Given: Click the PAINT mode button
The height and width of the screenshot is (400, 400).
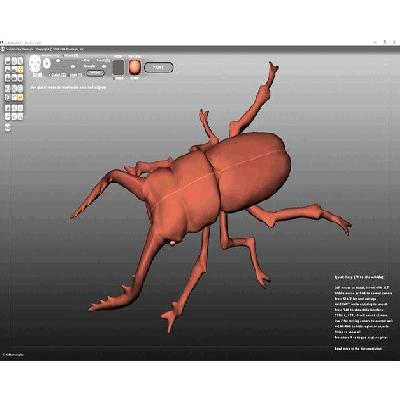Looking at the screenshot, I should click(159, 67).
